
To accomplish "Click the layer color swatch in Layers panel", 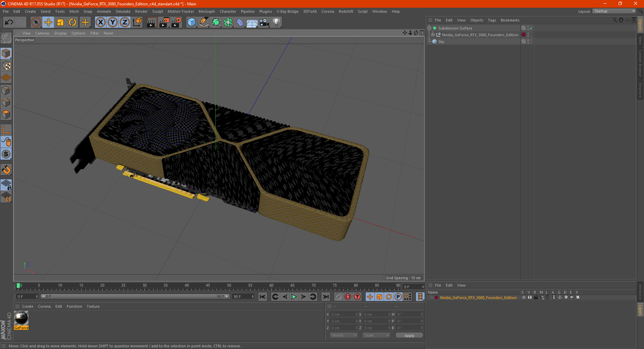I will pos(436,298).
